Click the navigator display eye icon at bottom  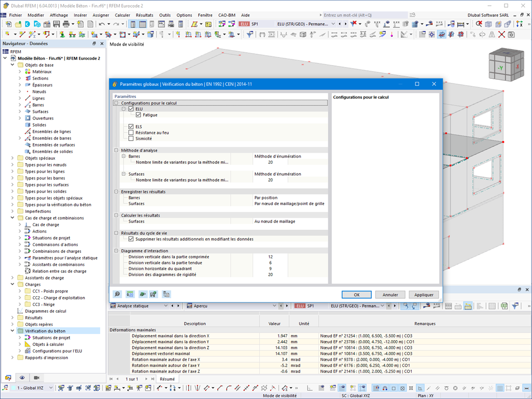click(x=22, y=378)
